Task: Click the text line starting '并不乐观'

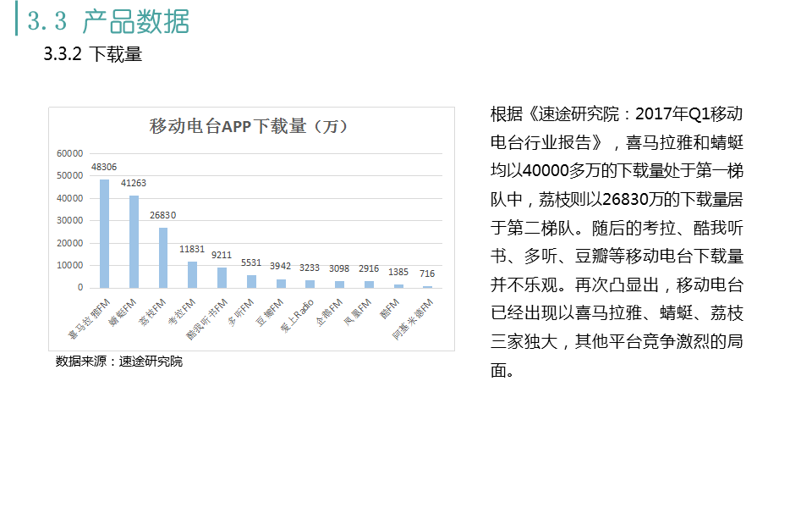Action: (617, 284)
